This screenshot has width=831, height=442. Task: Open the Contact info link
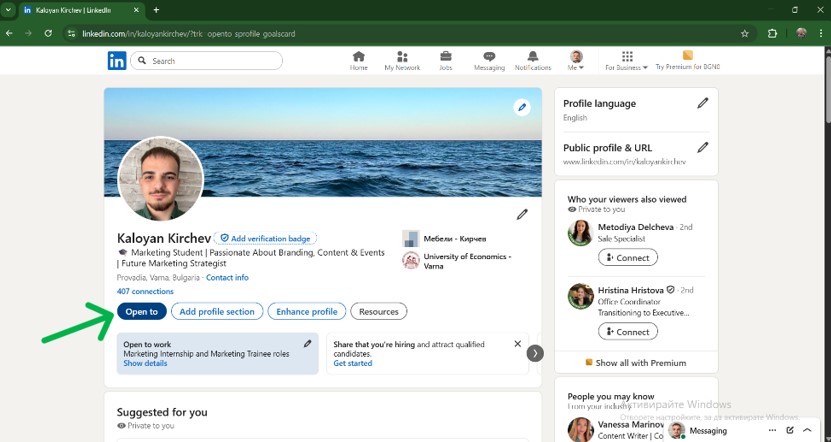click(227, 277)
